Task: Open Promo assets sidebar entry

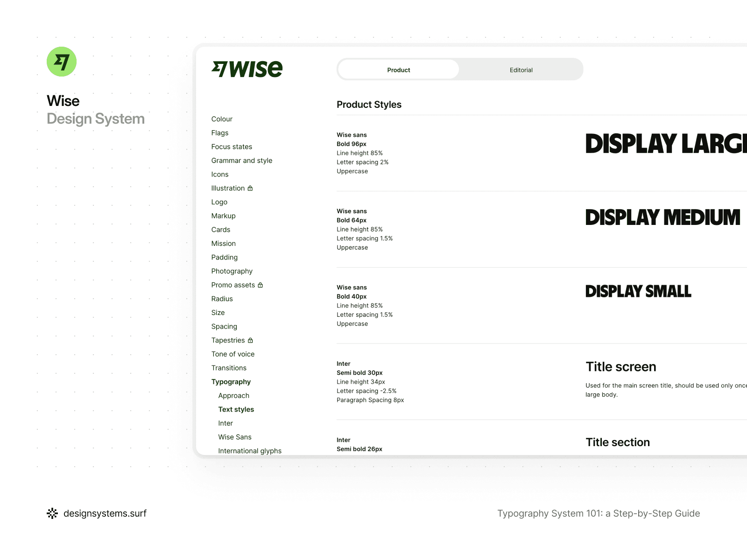Action: pos(233,285)
